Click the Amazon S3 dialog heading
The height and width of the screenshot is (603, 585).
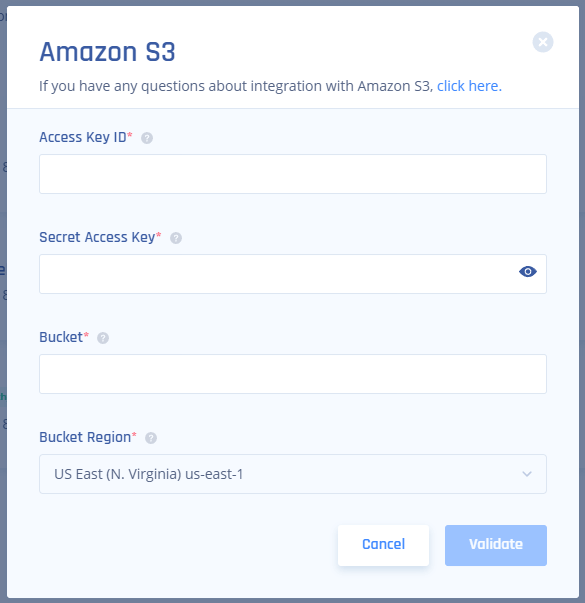tap(107, 52)
